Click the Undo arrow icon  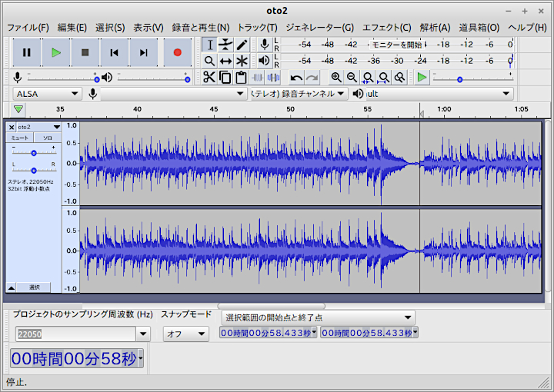296,77
